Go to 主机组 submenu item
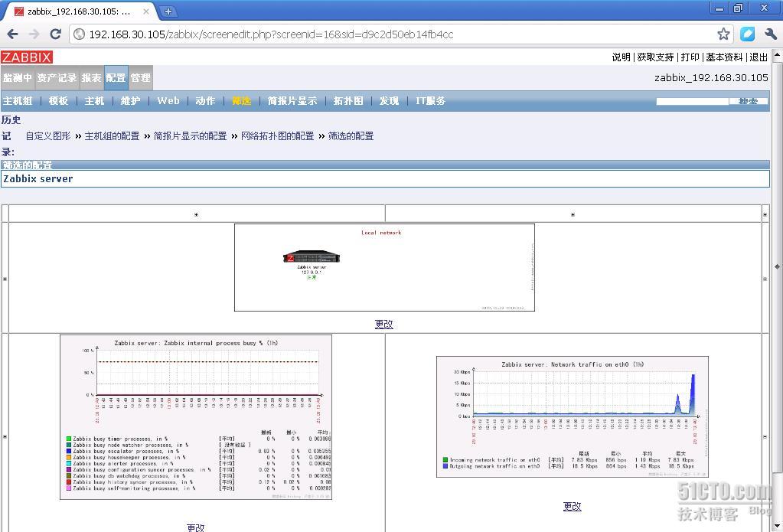 click(x=18, y=101)
